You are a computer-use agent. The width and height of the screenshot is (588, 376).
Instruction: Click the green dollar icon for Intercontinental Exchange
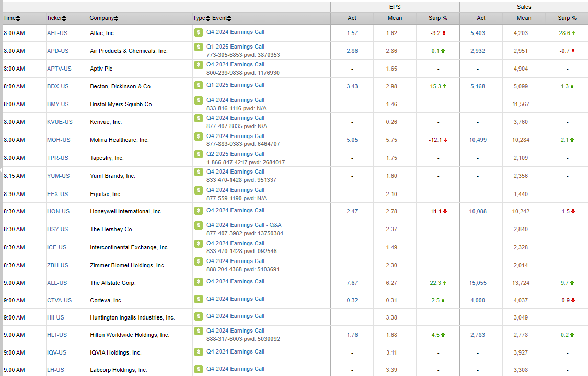[199, 244]
